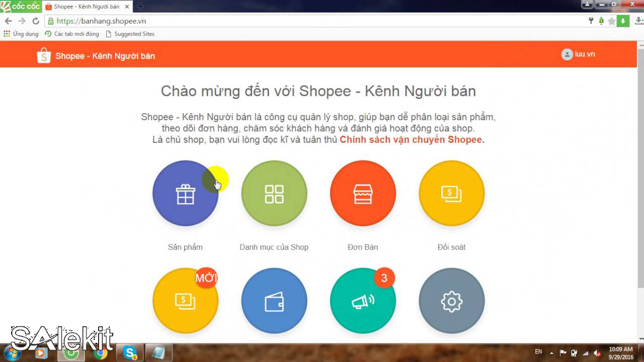This screenshot has width=644, height=362.
Task: Open the blue wallet icon
Action: (274, 300)
